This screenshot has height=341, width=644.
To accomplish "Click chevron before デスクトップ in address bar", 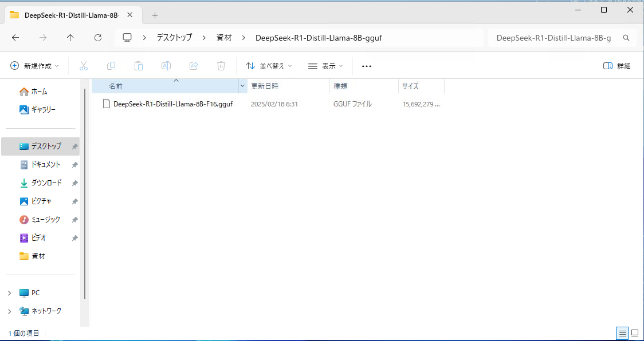I will coord(144,38).
